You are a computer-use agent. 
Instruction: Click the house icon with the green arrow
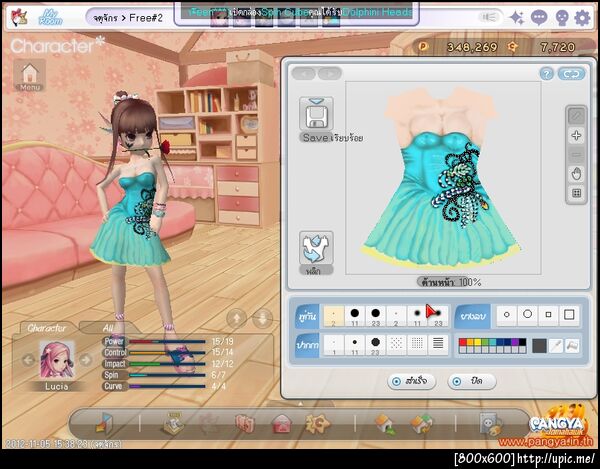pyautogui.click(x=385, y=424)
